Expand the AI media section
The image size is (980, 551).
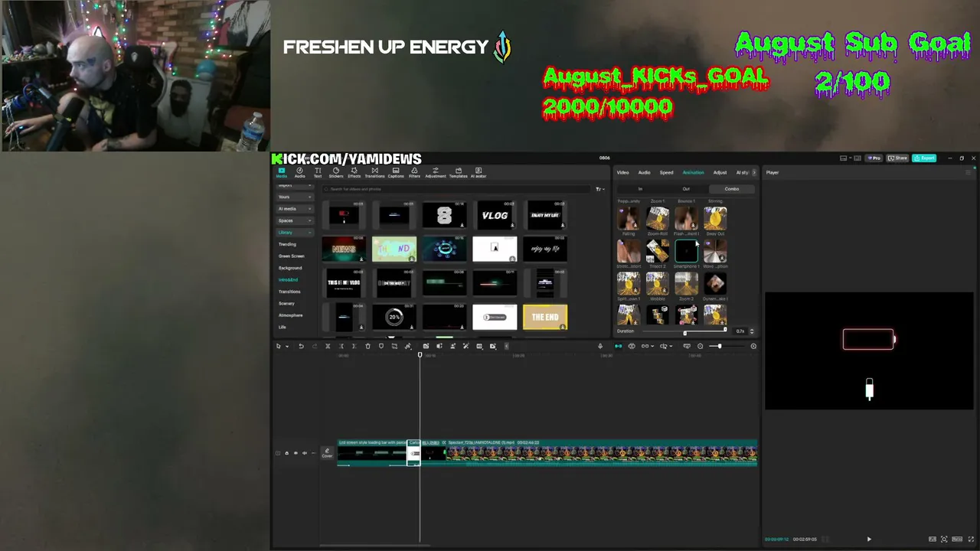295,209
